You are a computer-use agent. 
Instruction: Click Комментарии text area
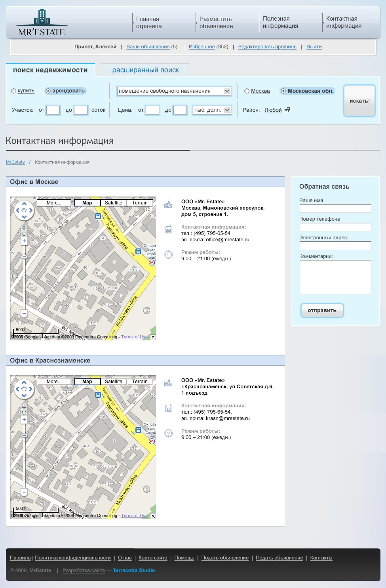[x=335, y=277]
